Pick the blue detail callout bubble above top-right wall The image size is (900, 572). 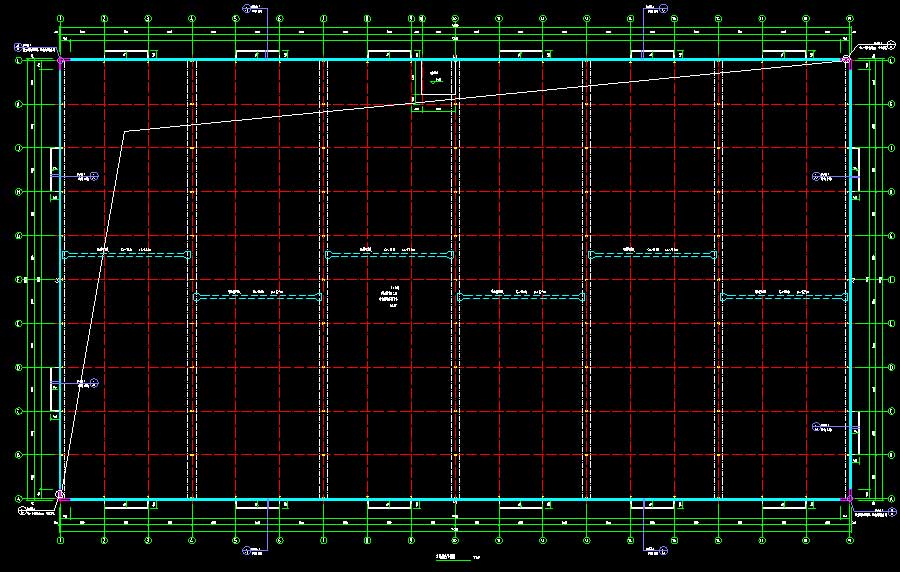click(664, 9)
